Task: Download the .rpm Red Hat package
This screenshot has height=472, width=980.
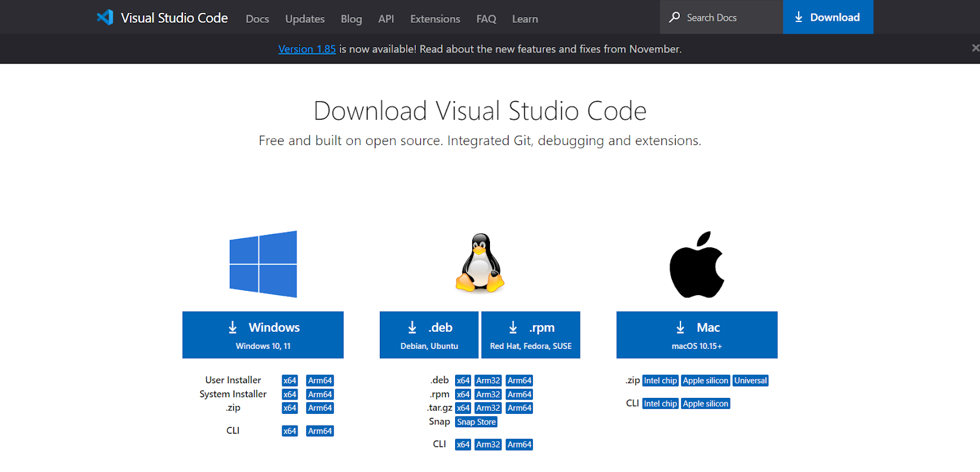Action: (x=530, y=335)
